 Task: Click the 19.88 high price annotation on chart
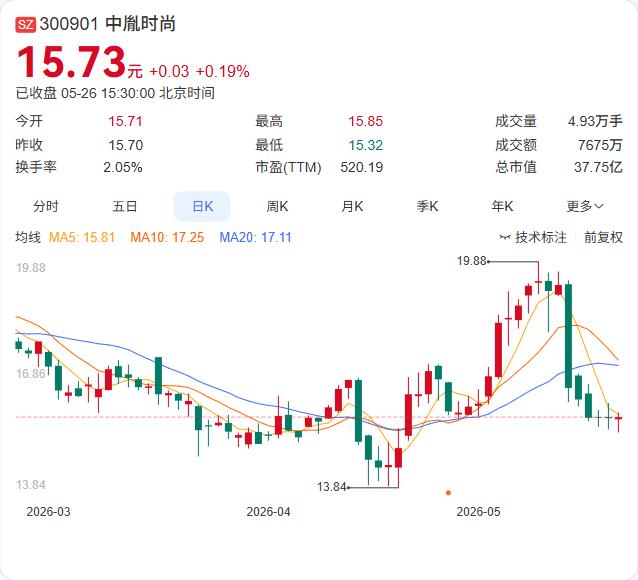pos(472,260)
